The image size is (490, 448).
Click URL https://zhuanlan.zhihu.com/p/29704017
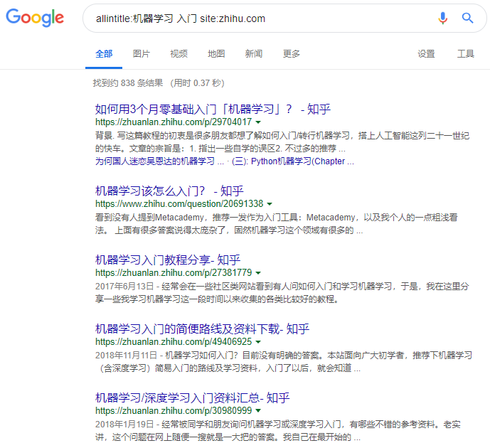174,122
